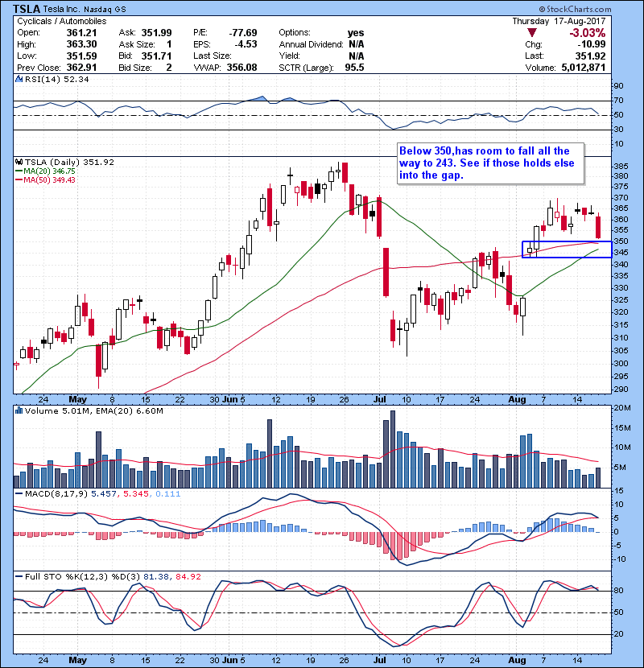Click the Volume figure 5,012,871
This screenshot has width=644, height=668.
coord(584,68)
